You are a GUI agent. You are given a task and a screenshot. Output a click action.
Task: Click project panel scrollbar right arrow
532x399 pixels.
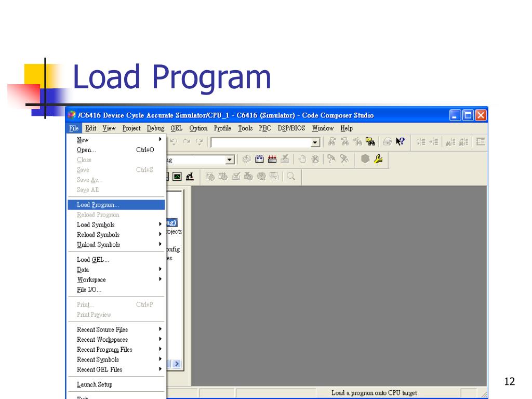point(177,364)
